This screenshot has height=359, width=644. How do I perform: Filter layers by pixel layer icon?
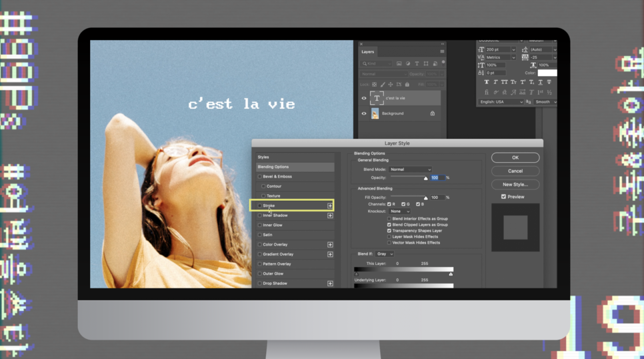pos(399,64)
